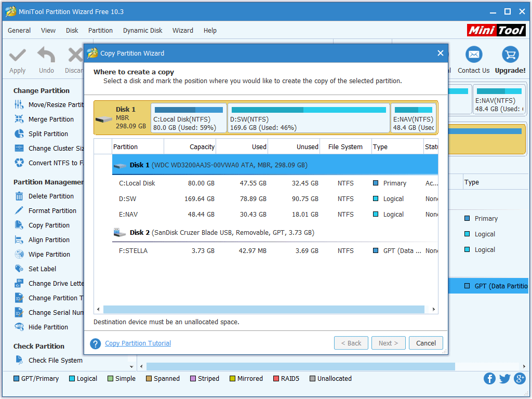This screenshot has width=532, height=399.
Task: Sort by the Unused column header
Action: 294,147
